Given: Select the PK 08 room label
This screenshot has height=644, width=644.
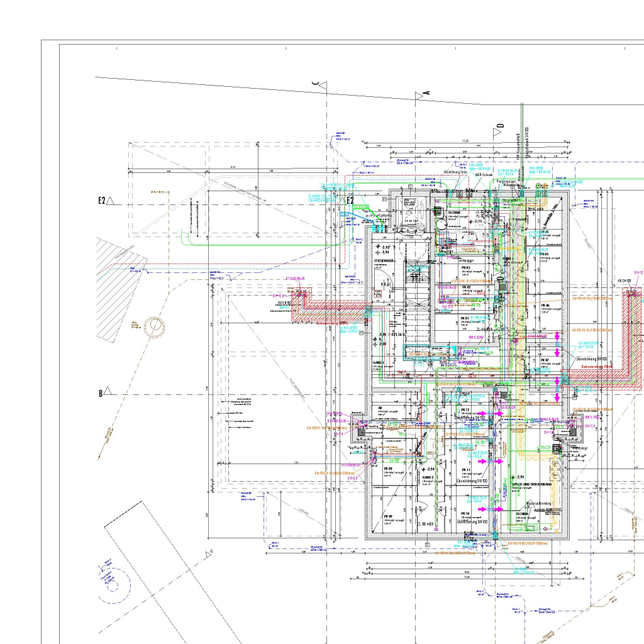Looking at the screenshot, I should (x=388, y=469).
